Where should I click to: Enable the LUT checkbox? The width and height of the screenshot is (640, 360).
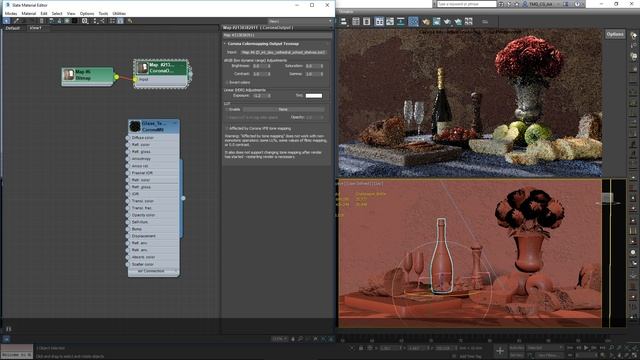[227, 109]
